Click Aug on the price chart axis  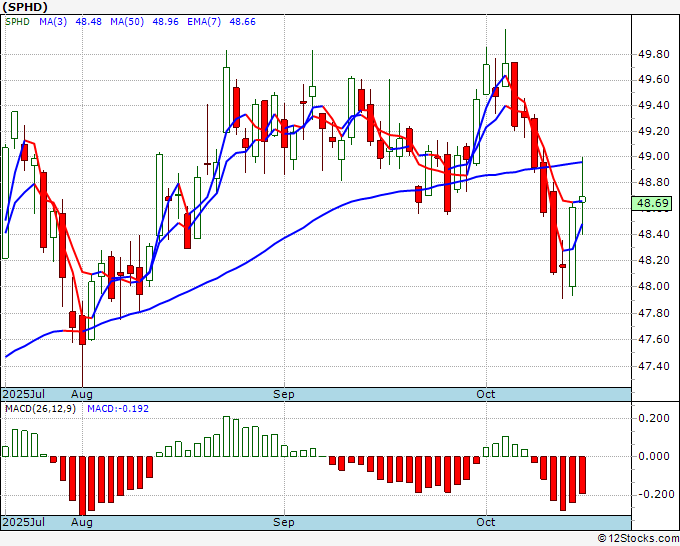pyautogui.click(x=82, y=394)
